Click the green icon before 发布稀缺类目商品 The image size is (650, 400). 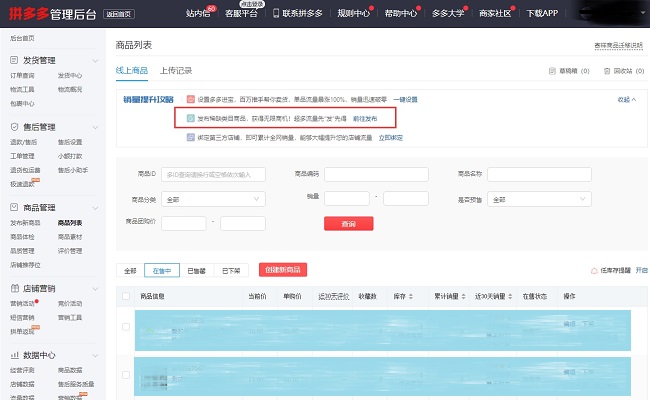191,119
